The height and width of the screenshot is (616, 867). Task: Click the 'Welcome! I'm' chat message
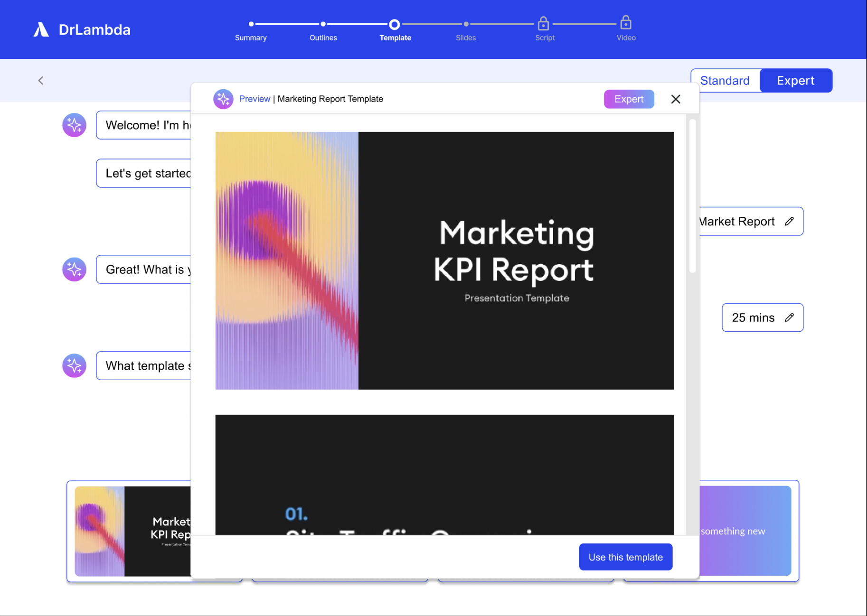pos(143,125)
